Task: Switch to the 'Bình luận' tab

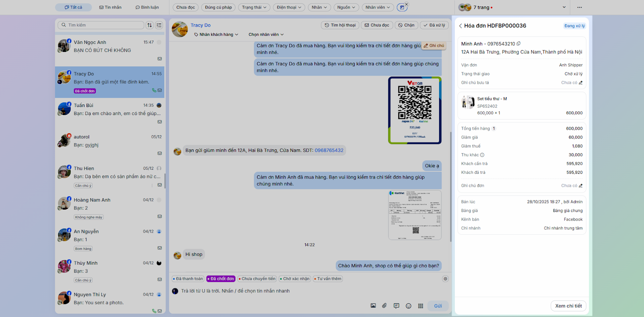Action: tap(147, 7)
